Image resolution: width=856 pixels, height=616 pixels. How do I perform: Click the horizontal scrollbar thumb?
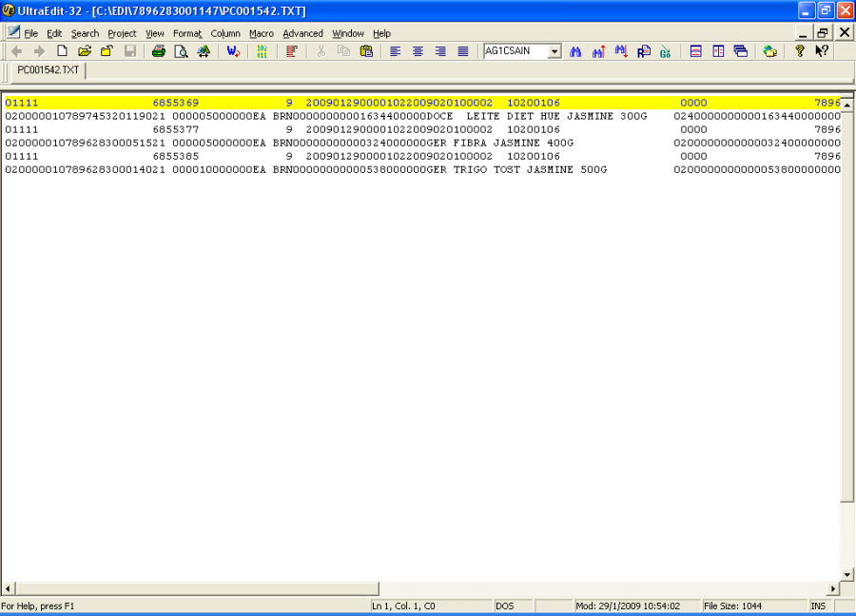tap(197, 588)
